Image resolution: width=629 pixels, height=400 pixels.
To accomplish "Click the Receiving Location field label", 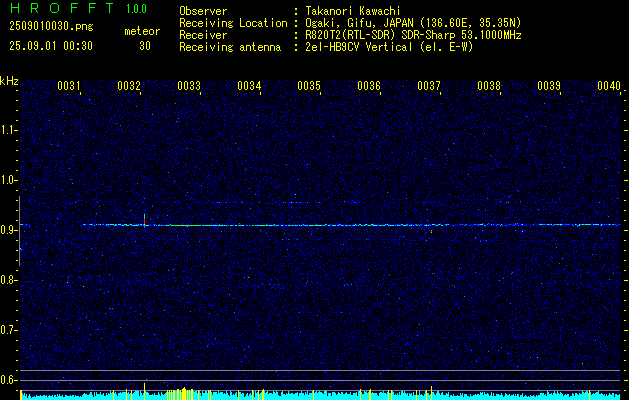I will 233,23.
